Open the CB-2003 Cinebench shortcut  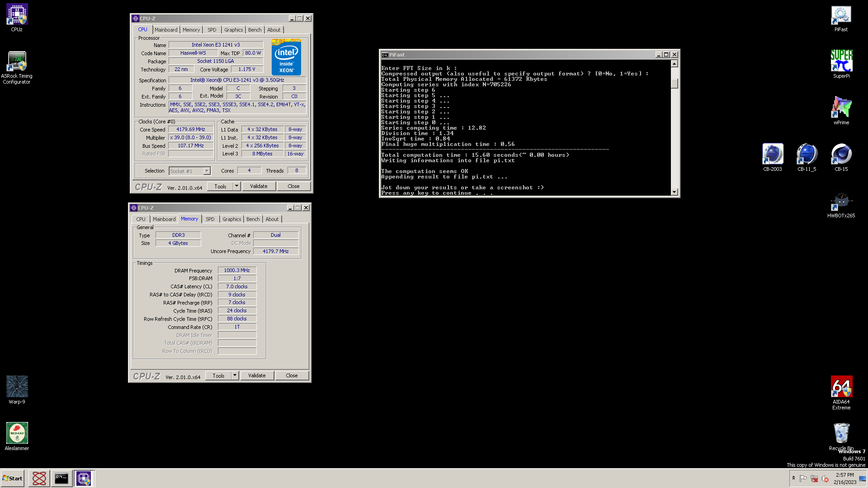772,157
